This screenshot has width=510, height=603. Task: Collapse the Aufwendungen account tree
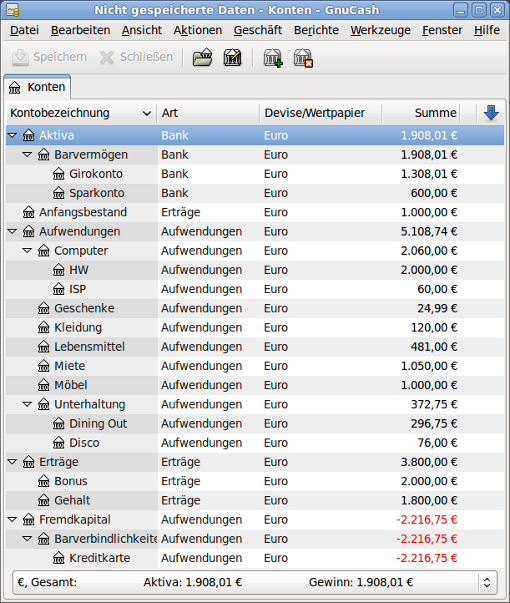tap(12, 232)
